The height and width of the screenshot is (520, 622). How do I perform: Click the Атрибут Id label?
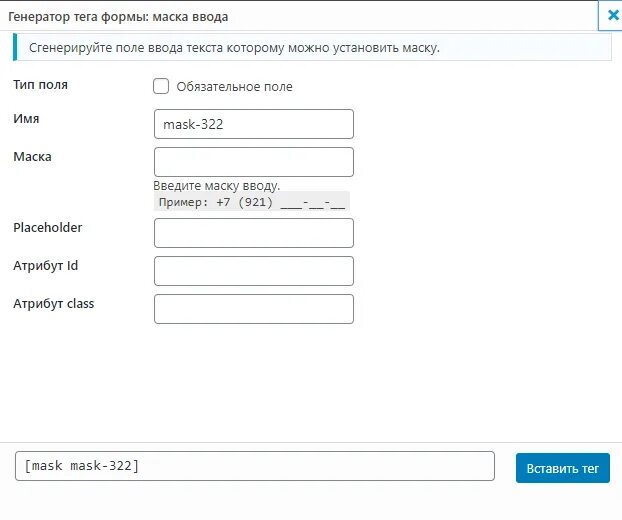click(46, 265)
